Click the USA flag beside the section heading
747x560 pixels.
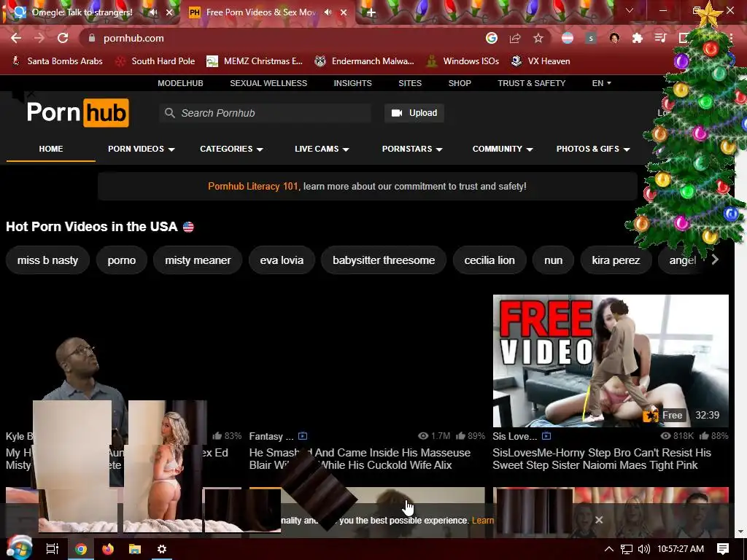point(189,227)
